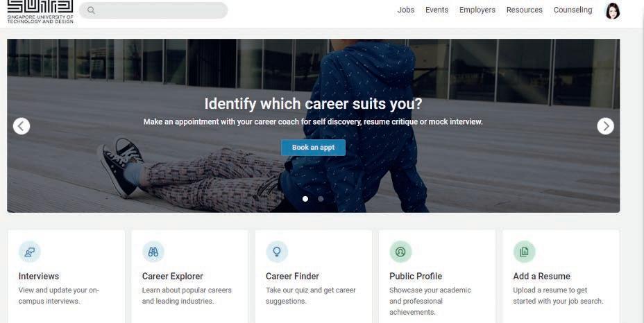Click the Public Profile person icon
This screenshot has height=323, width=644.
point(400,252)
